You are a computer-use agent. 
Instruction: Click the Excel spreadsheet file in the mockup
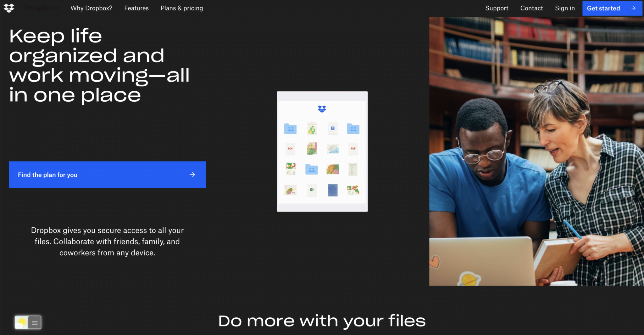tap(312, 190)
